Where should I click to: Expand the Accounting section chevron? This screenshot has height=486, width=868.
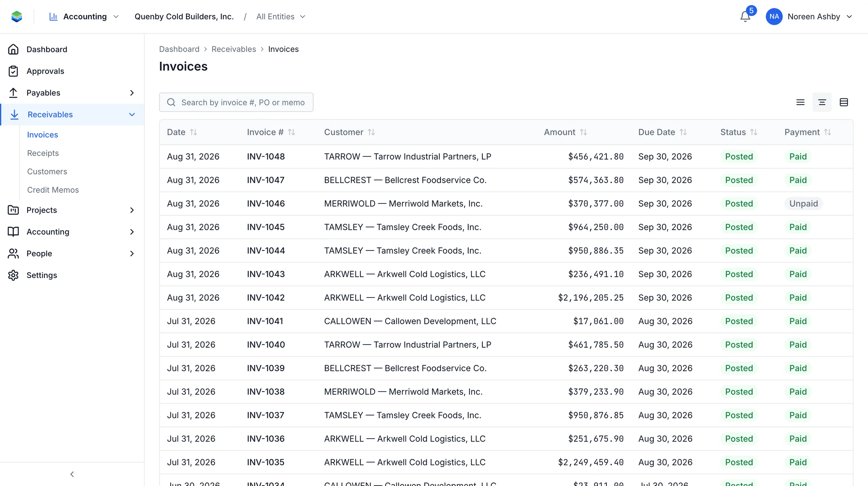(x=132, y=232)
